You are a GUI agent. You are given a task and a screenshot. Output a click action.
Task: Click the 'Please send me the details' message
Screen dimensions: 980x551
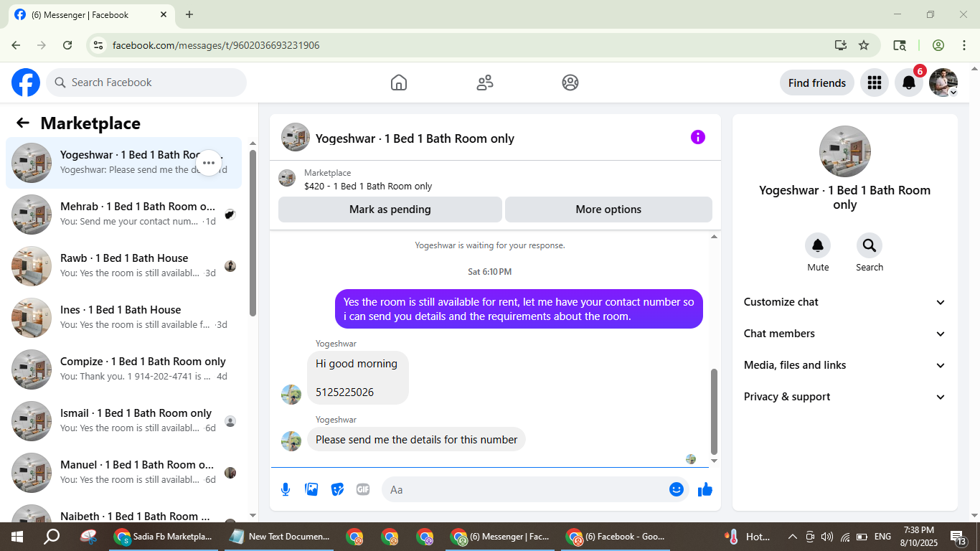coord(416,440)
